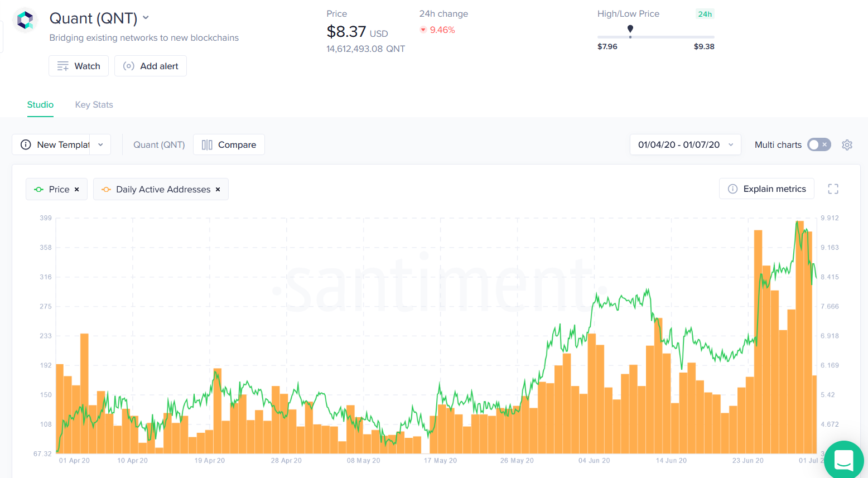Viewport: 868px width, 478px height.
Task: Click the 14,612,493.08 QNT supply value
Action: click(366, 49)
